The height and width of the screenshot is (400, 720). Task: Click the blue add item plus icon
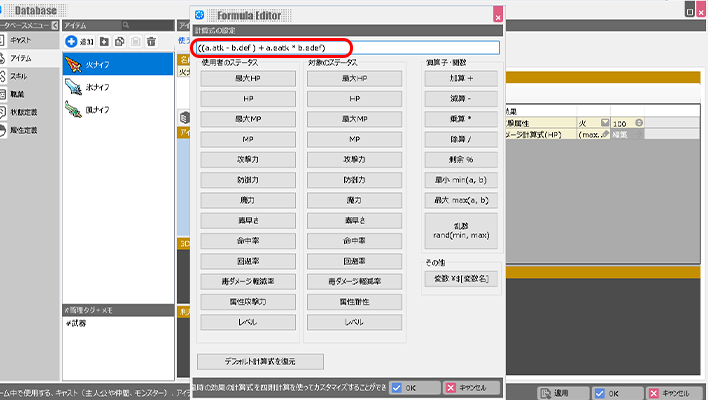click(x=71, y=41)
